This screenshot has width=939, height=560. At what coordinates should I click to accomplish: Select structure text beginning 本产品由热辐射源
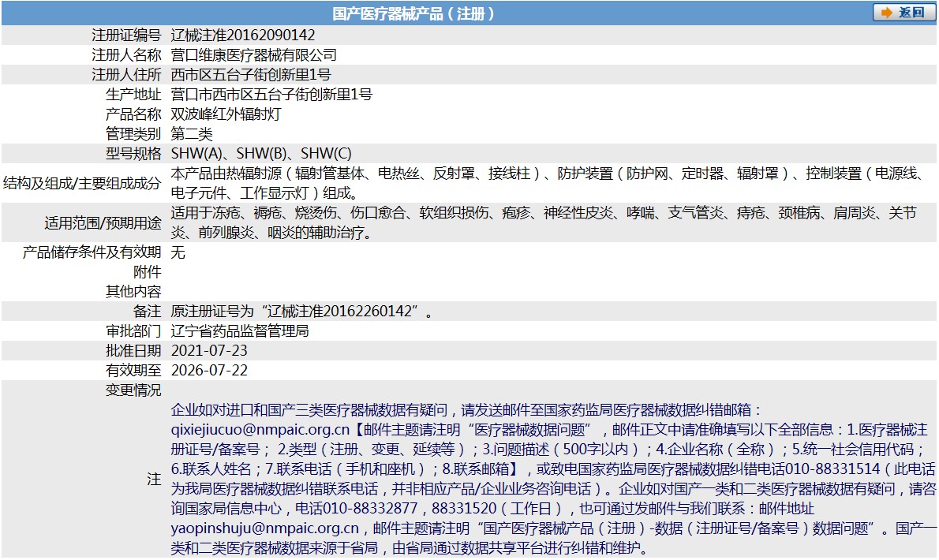point(548,183)
